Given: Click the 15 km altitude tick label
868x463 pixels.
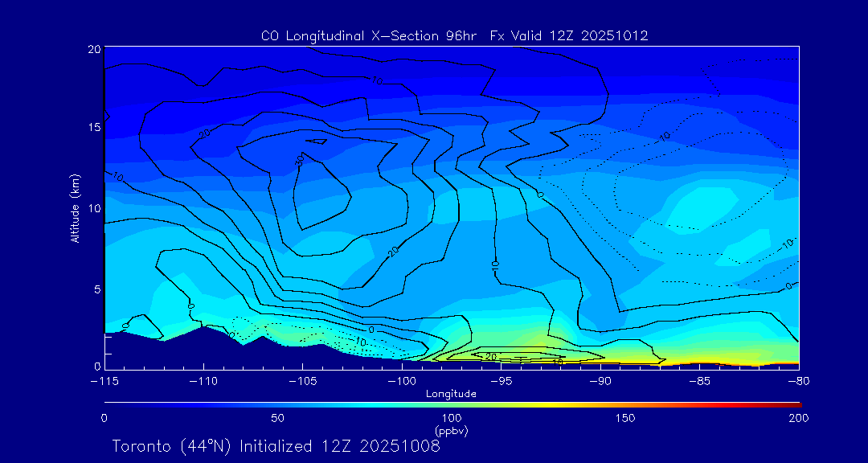Looking at the screenshot, I should [93, 128].
